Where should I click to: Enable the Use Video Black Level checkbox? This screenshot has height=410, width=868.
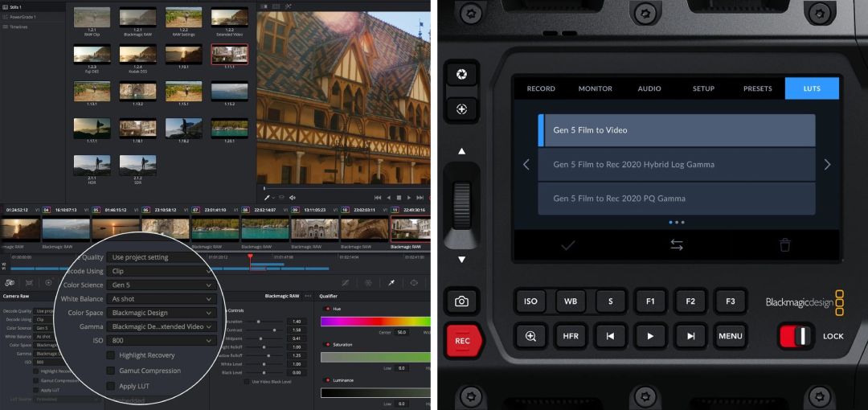click(247, 382)
